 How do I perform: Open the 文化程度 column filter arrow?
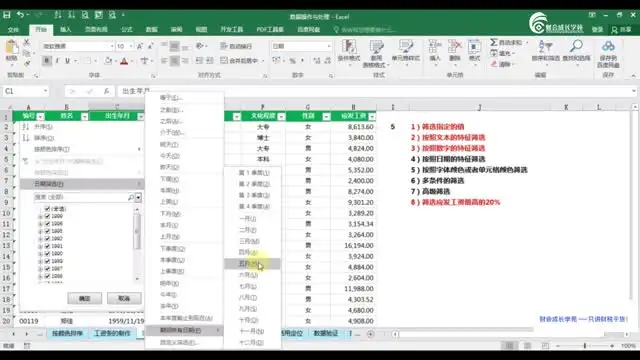281,117
